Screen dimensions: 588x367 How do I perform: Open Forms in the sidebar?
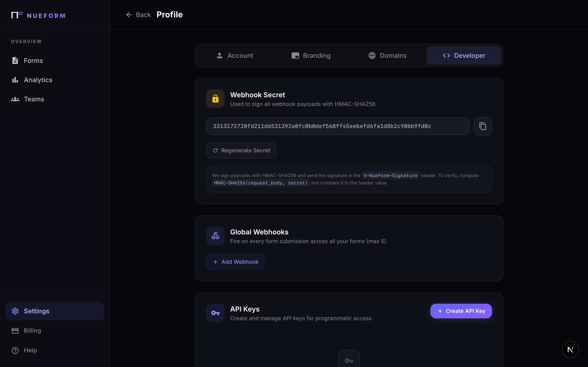click(33, 60)
